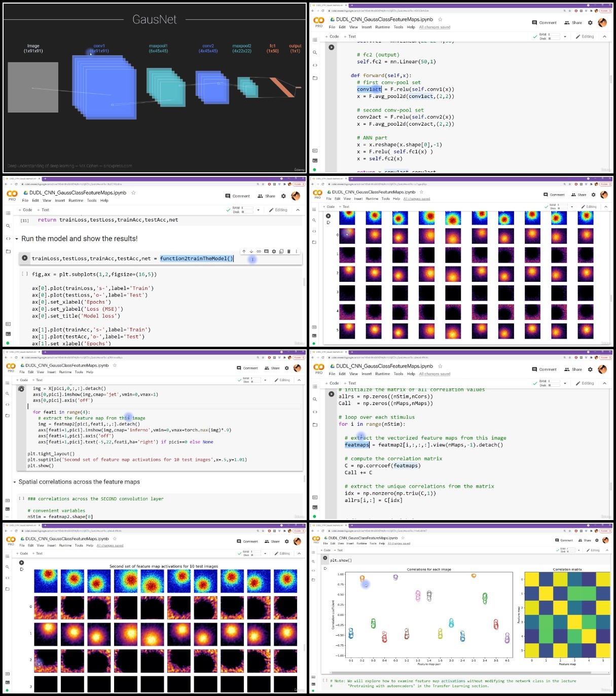Viewport: 616px width, 696px height.
Task: Open new browser tab in 'Run the model' window
Action: tap(45, 178)
